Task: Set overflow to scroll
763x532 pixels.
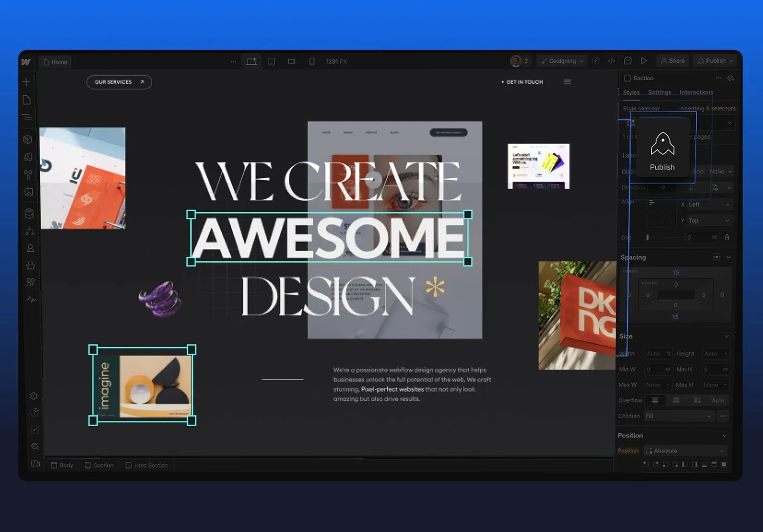Action: click(x=697, y=400)
